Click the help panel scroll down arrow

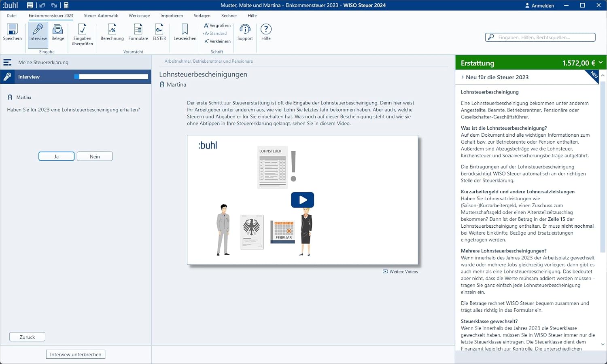click(603, 345)
